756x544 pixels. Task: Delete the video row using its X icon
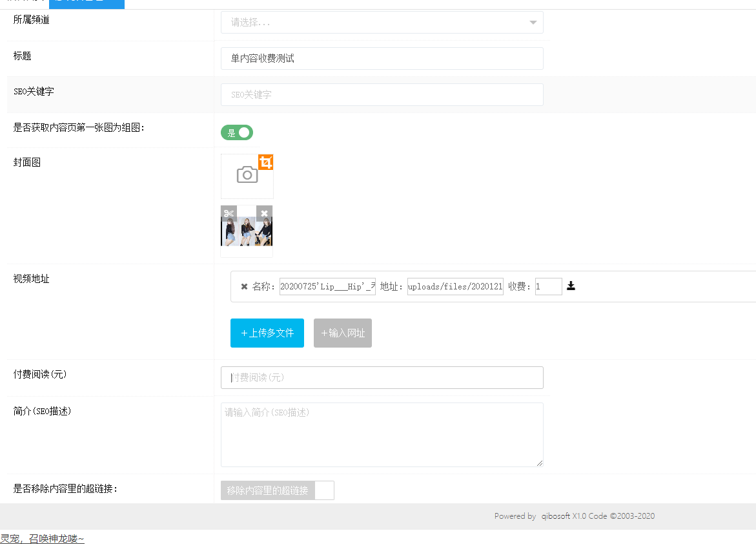click(244, 286)
